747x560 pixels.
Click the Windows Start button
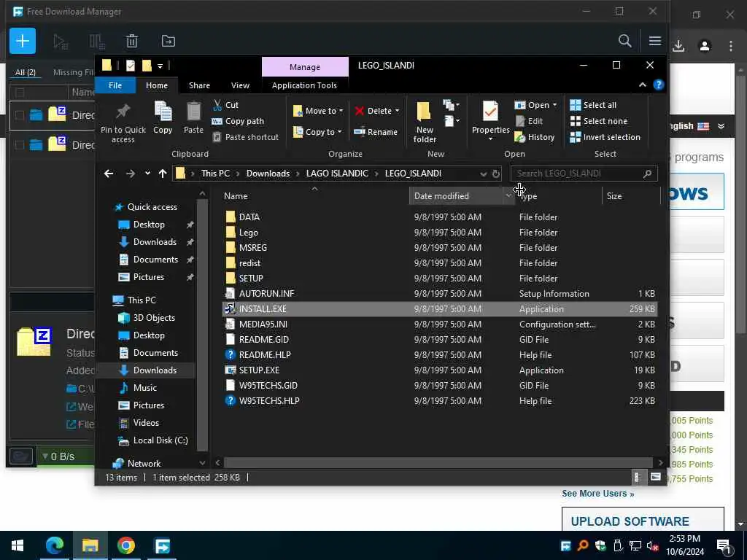click(18, 545)
